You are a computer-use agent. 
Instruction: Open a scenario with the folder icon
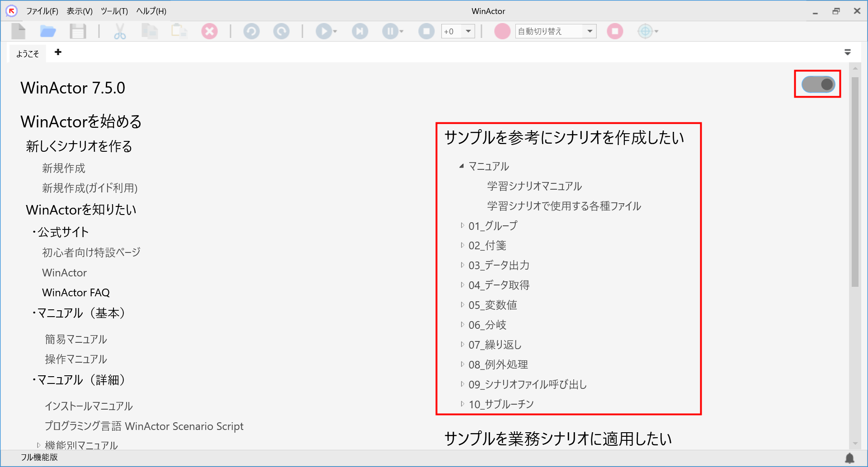pyautogui.click(x=48, y=31)
